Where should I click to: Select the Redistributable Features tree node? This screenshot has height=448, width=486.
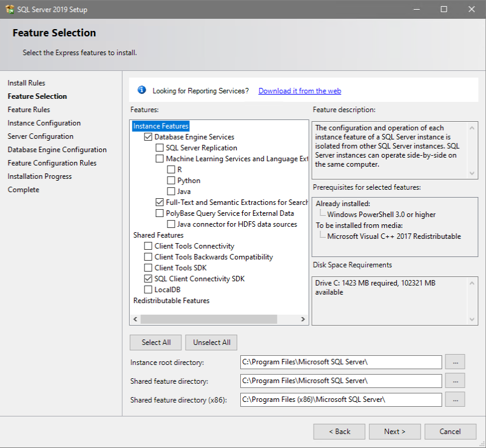click(x=171, y=301)
